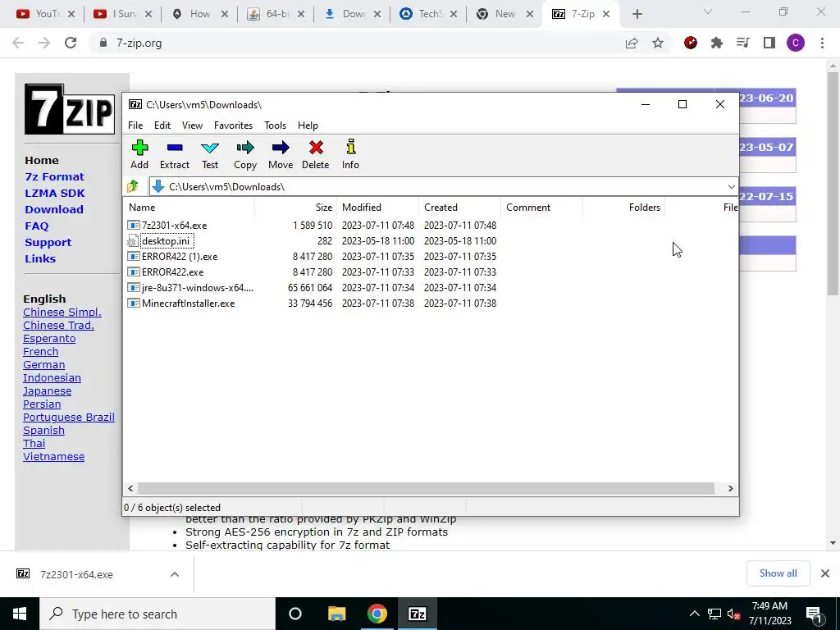
Task: Click the Move toolbar icon
Action: click(281, 148)
